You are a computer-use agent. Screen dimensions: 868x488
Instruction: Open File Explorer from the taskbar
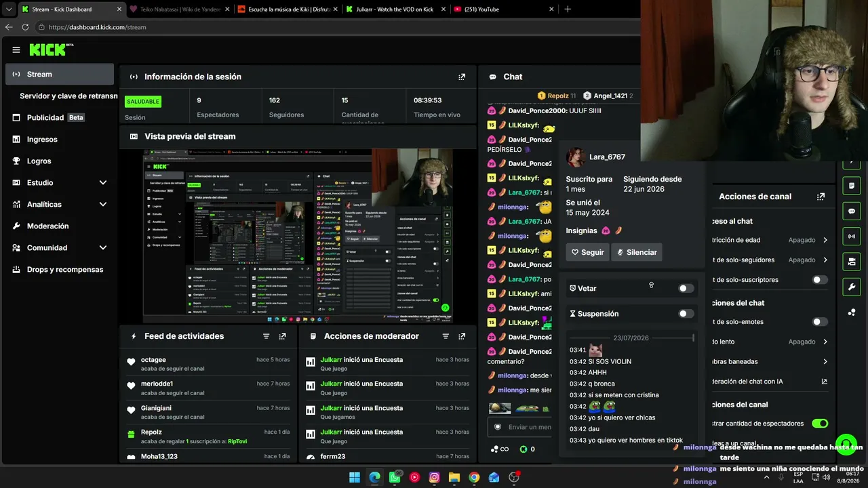[x=454, y=477]
